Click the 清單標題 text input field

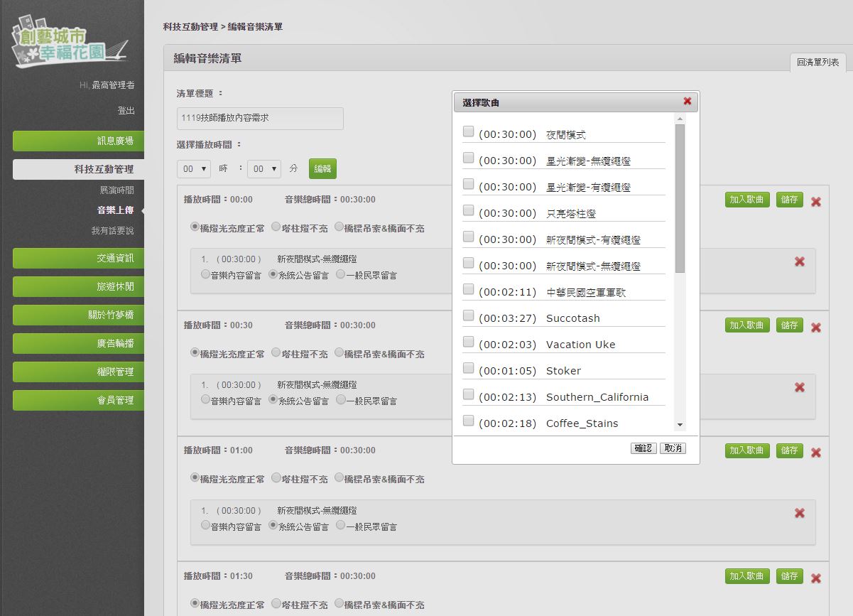[260, 119]
